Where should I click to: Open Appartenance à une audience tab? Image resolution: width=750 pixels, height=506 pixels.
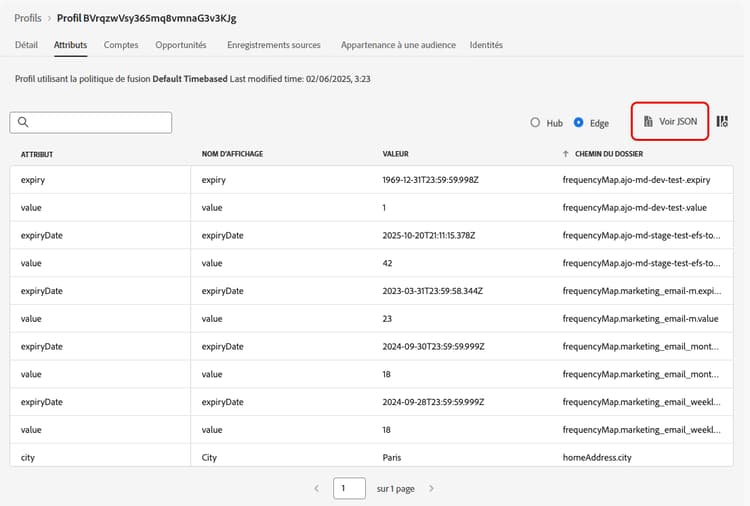coord(398,45)
